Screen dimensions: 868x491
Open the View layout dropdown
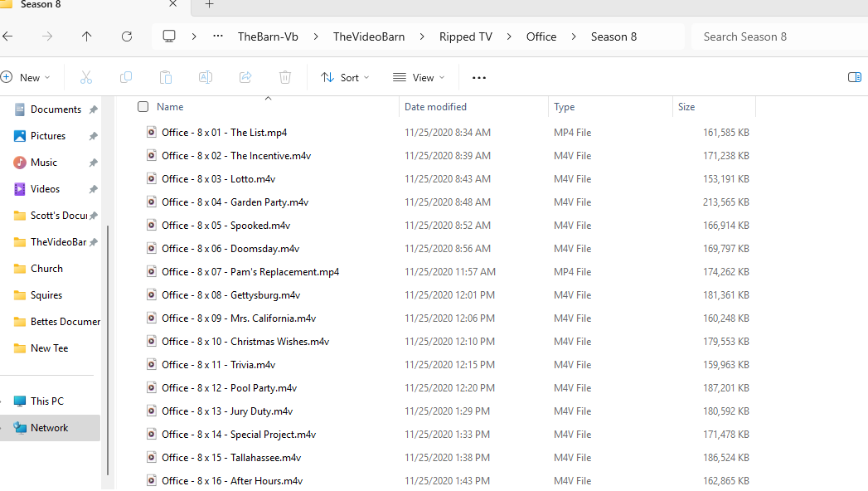(x=419, y=77)
